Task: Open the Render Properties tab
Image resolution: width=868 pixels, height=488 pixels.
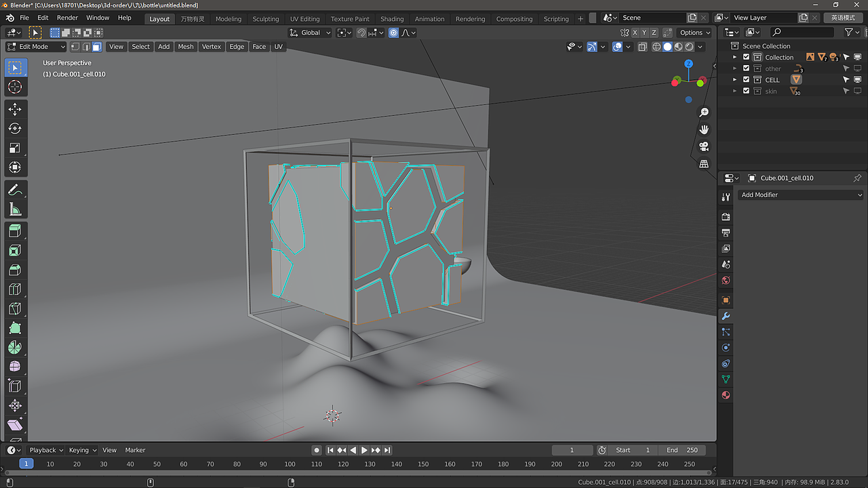Action: click(x=726, y=216)
